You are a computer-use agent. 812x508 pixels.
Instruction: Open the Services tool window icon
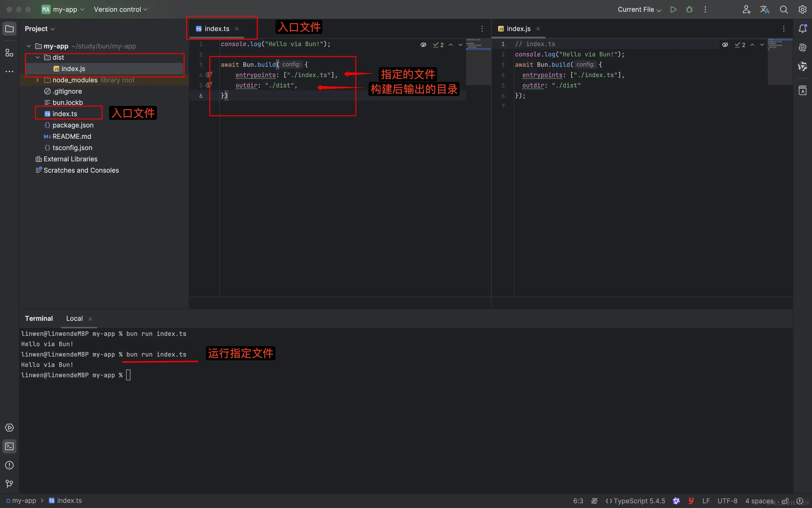(x=9, y=427)
